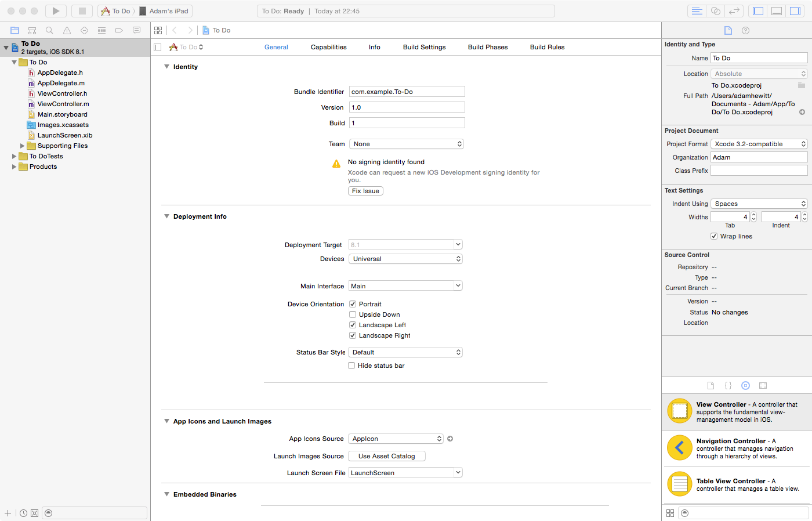The image size is (812, 521).
Task: Click the Tab width stepper
Action: pyautogui.click(x=754, y=217)
